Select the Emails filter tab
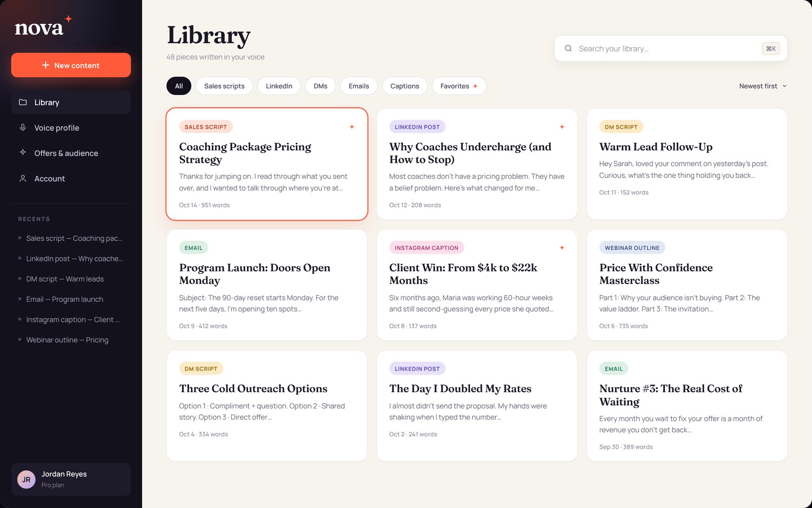The height and width of the screenshot is (508, 812). coord(359,86)
